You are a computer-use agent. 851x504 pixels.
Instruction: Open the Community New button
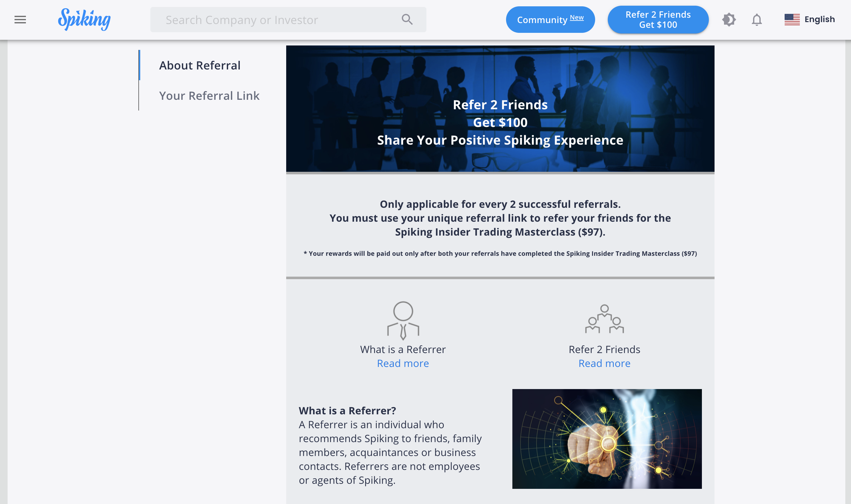pos(550,20)
